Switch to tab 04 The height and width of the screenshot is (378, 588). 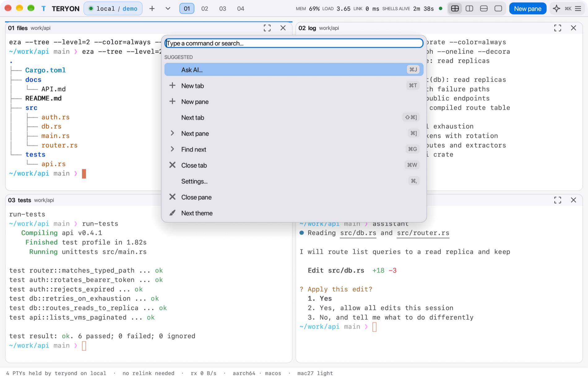point(240,9)
